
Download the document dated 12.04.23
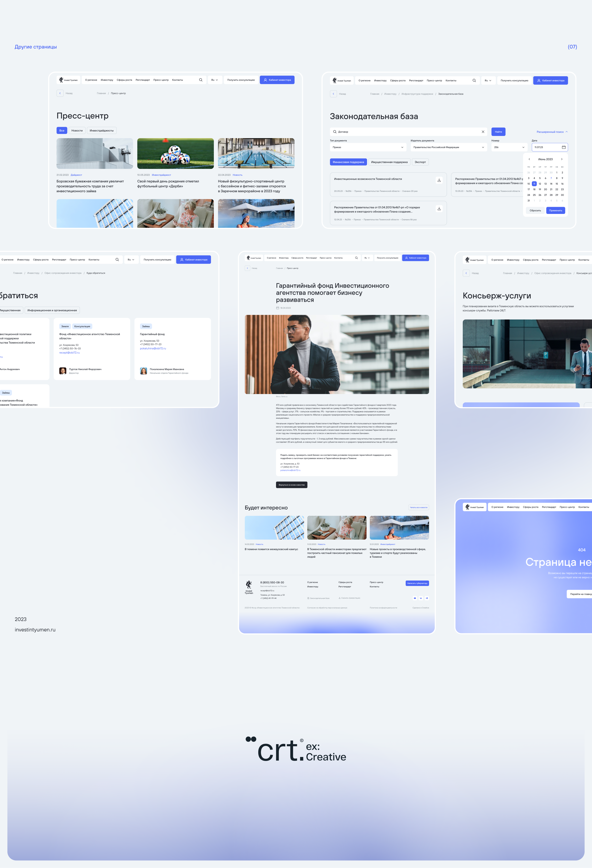[439, 208]
